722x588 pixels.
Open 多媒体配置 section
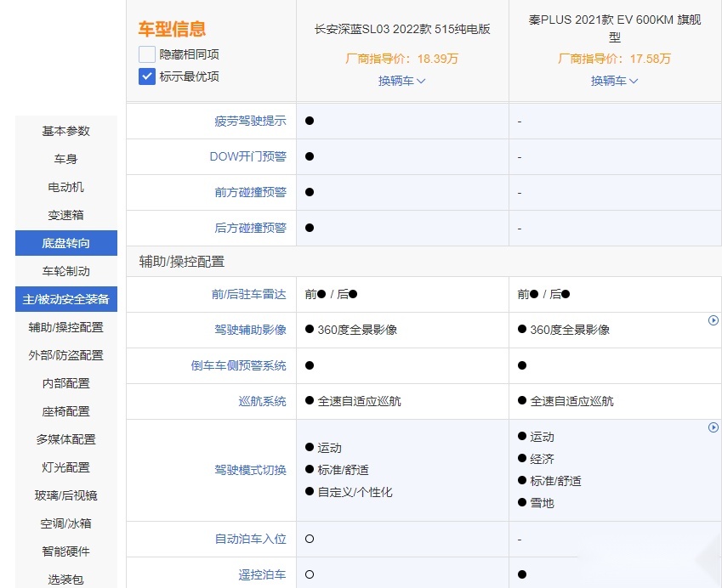(65, 439)
